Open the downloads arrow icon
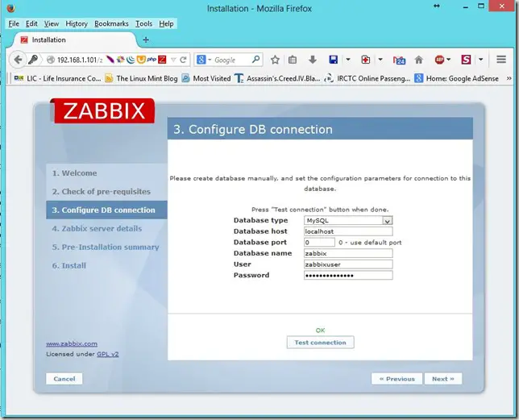 312,60
